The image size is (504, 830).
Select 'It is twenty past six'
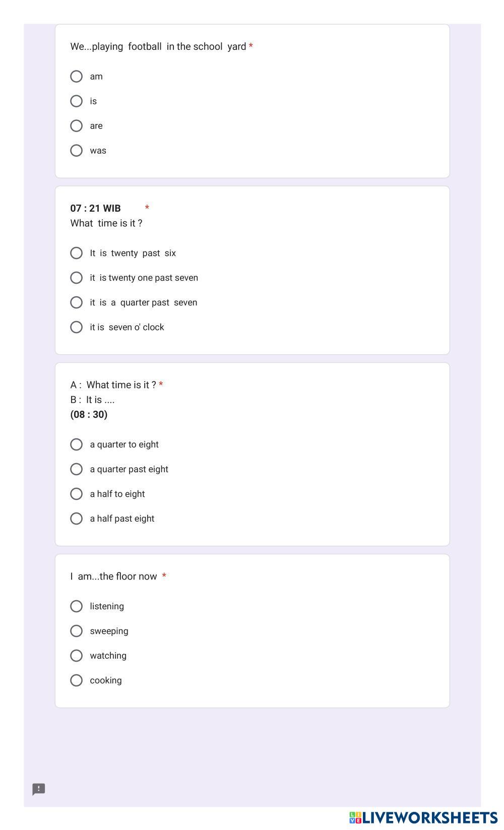tap(76, 253)
